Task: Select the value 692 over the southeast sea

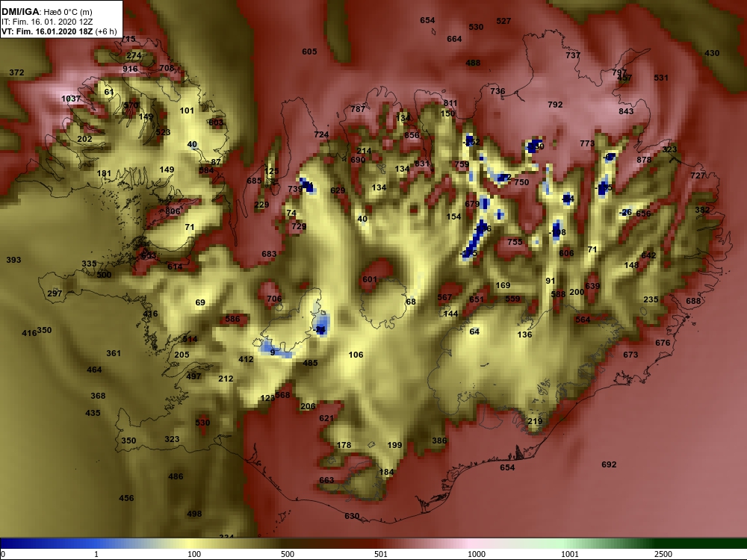Action: click(x=609, y=464)
